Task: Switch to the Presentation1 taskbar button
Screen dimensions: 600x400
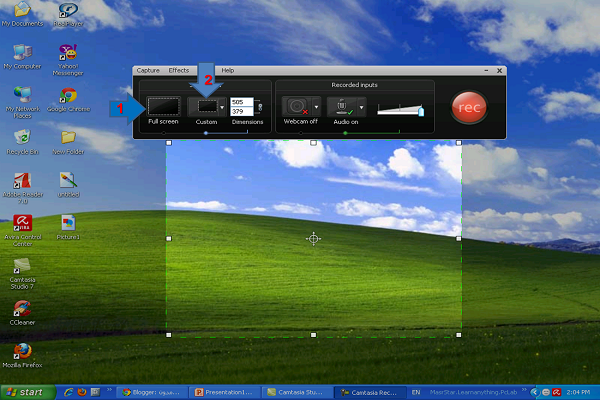Action: (x=225, y=392)
